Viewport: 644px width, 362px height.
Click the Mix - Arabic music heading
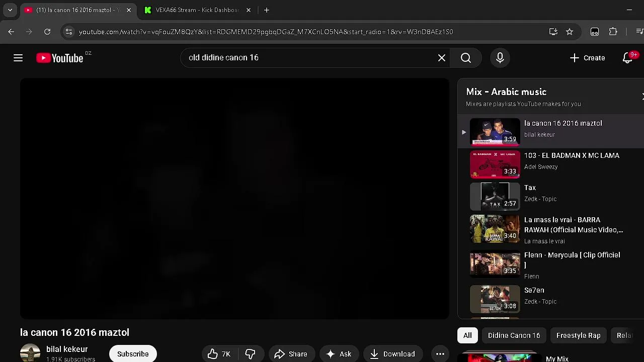point(506,92)
